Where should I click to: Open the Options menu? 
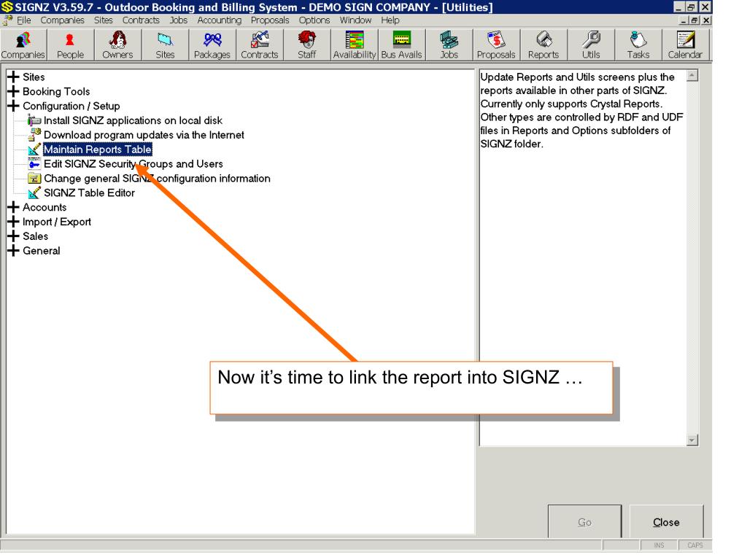(x=314, y=20)
